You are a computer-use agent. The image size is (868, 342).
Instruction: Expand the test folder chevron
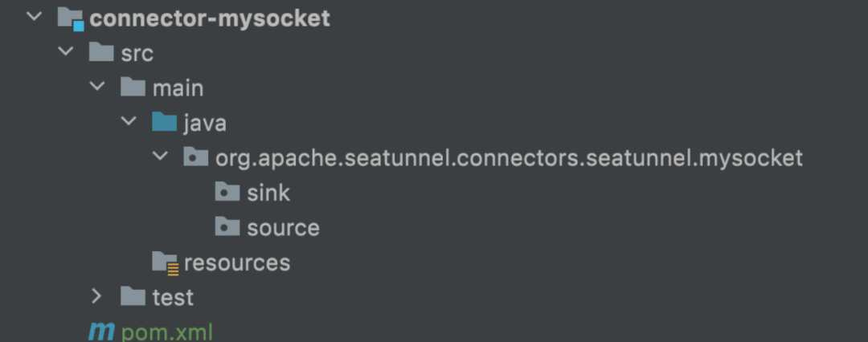pyautogui.click(x=97, y=296)
